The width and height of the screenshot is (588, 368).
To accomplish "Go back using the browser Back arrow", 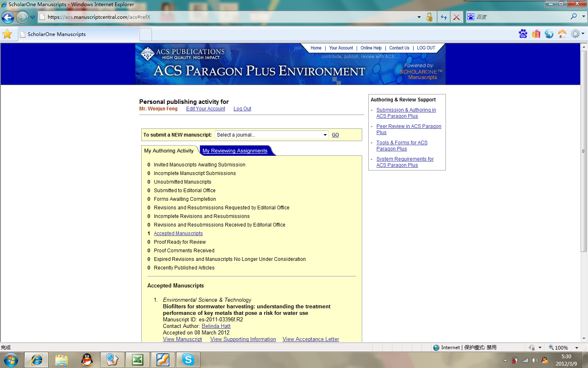I will (x=8, y=17).
